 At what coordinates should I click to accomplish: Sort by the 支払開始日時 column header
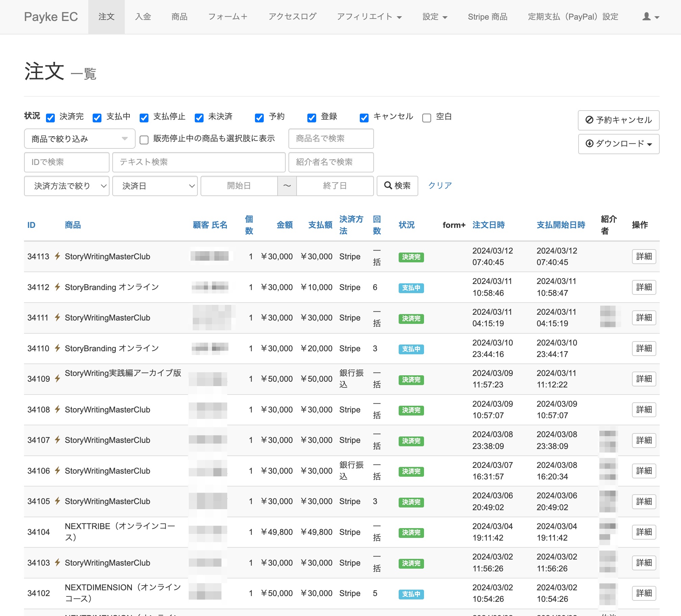[x=561, y=225]
